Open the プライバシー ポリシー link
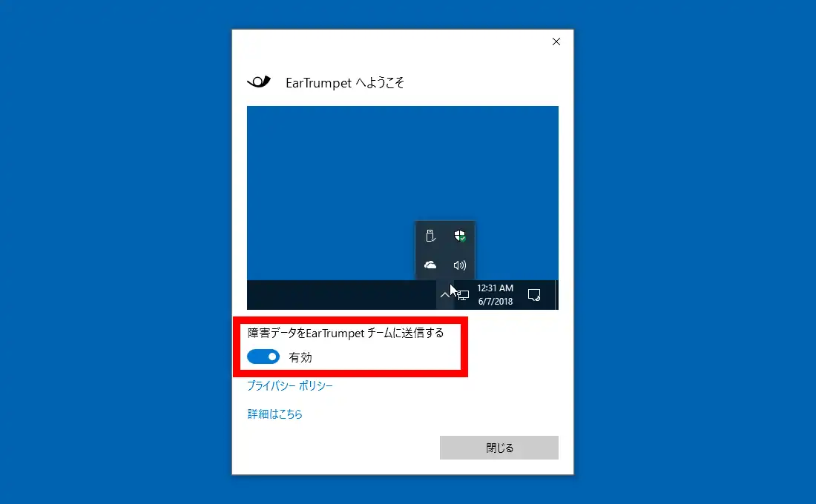 coord(290,385)
